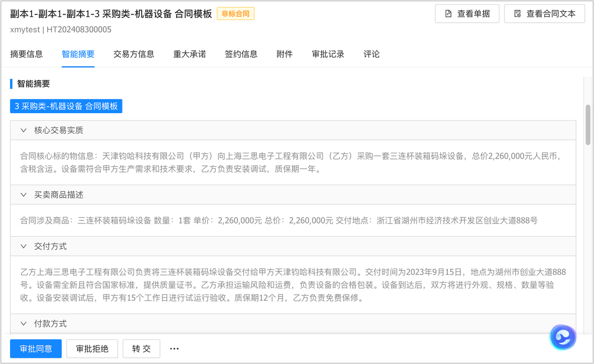Click the 买卖商品描述 paragraph about 三连杯装箱码垛设备
The image size is (594, 364).
click(279, 220)
